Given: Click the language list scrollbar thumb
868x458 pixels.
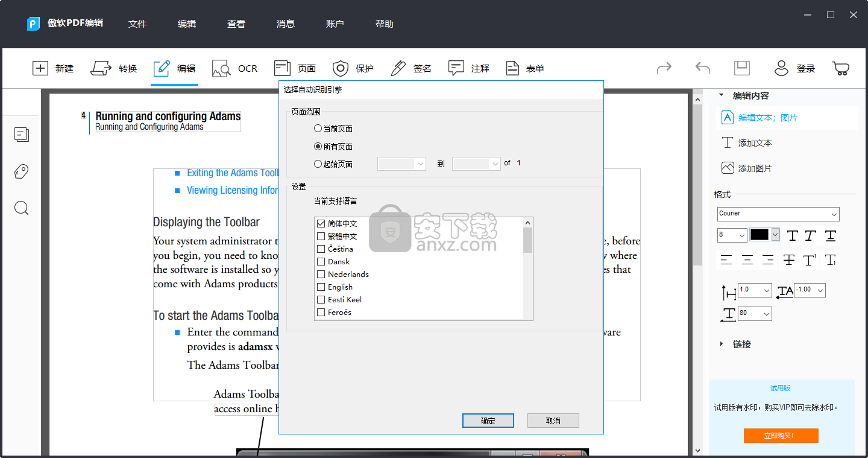Looking at the screenshot, I should coord(528,240).
